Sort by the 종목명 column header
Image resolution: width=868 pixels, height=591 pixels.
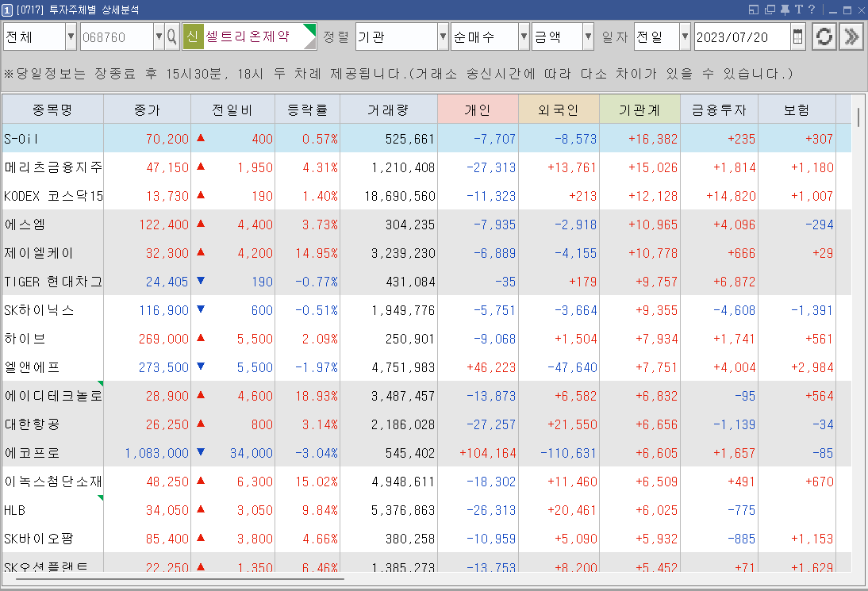52,109
